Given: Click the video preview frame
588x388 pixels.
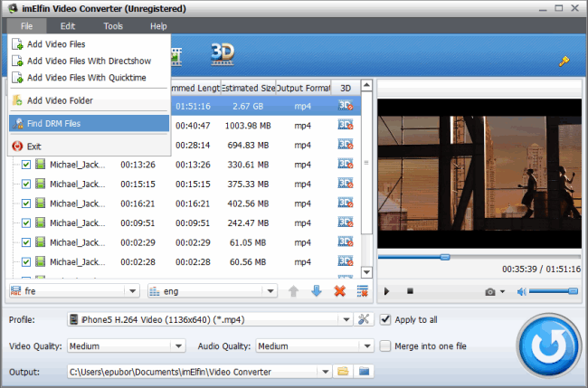Looking at the screenshot, I should pyautogui.click(x=479, y=173).
